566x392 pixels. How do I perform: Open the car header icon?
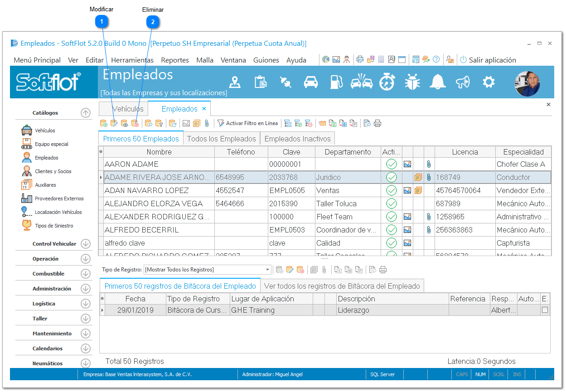tap(311, 82)
